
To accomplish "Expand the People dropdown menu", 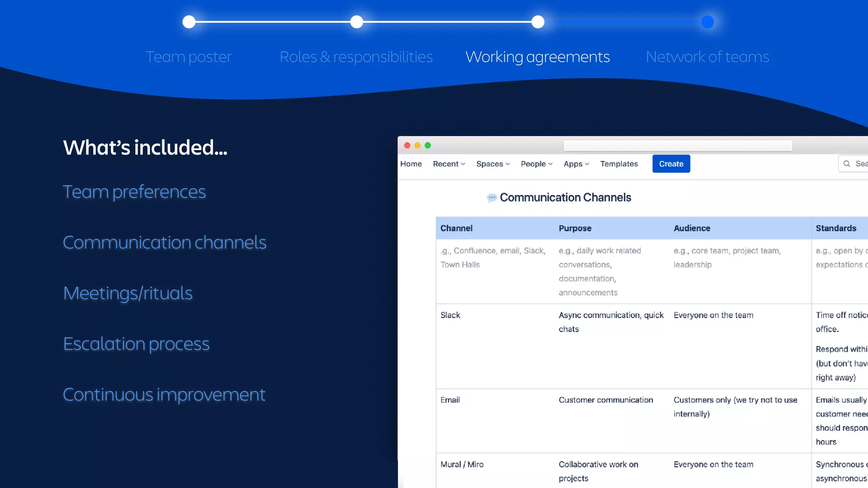I will (x=537, y=164).
